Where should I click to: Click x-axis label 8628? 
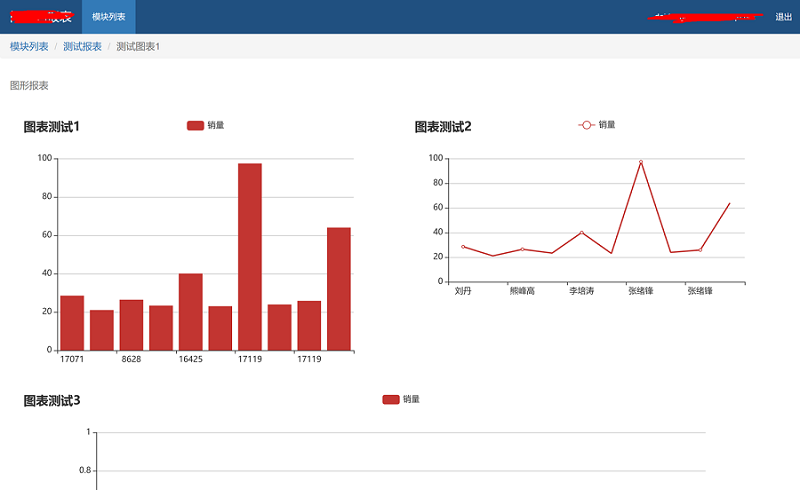point(131,359)
